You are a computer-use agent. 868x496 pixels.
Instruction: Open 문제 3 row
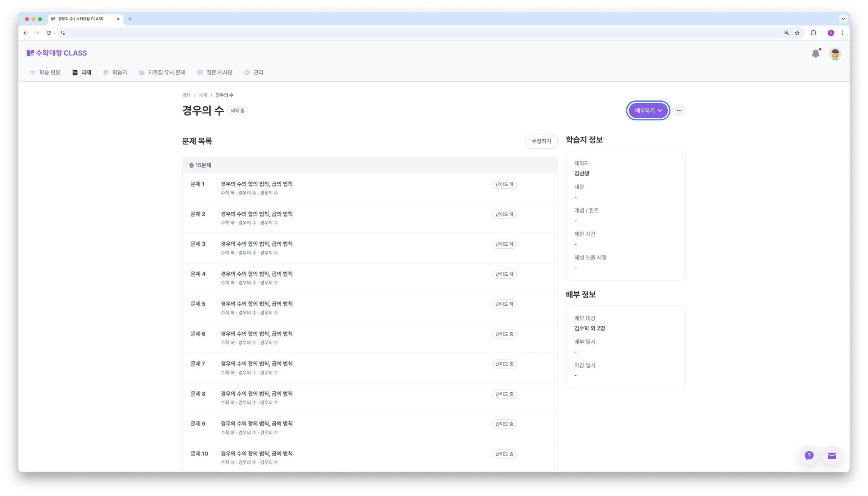click(370, 248)
